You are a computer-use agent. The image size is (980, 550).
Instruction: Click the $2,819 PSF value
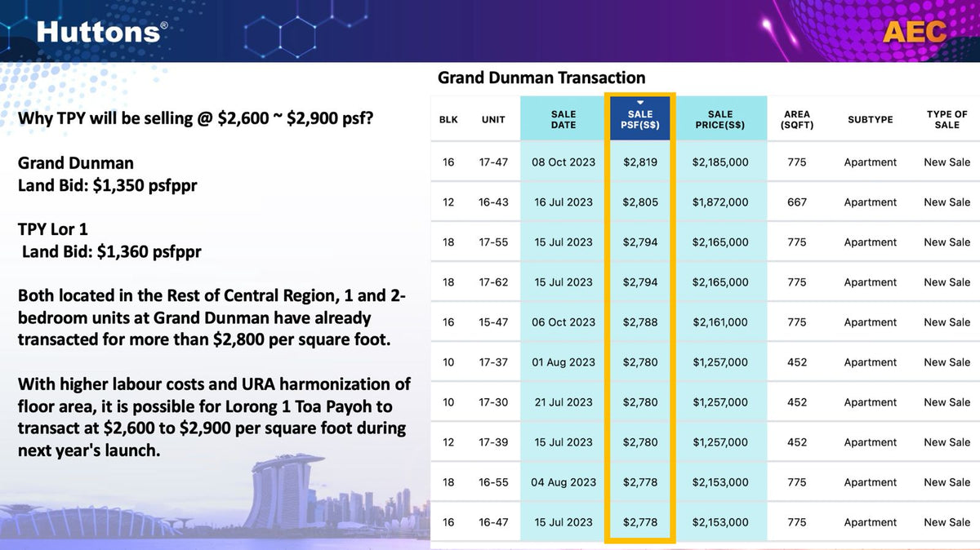pyautogui.click(x=640, y=162)
